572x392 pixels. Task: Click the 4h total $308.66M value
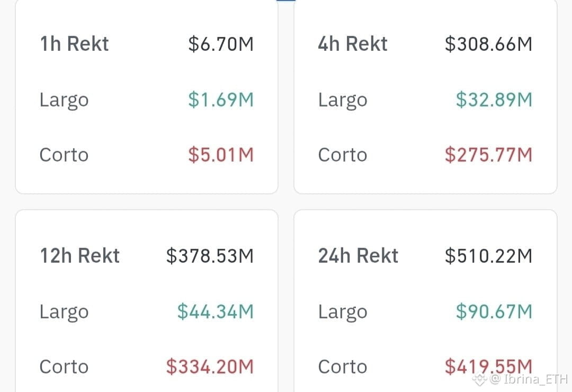coord(488,44)
